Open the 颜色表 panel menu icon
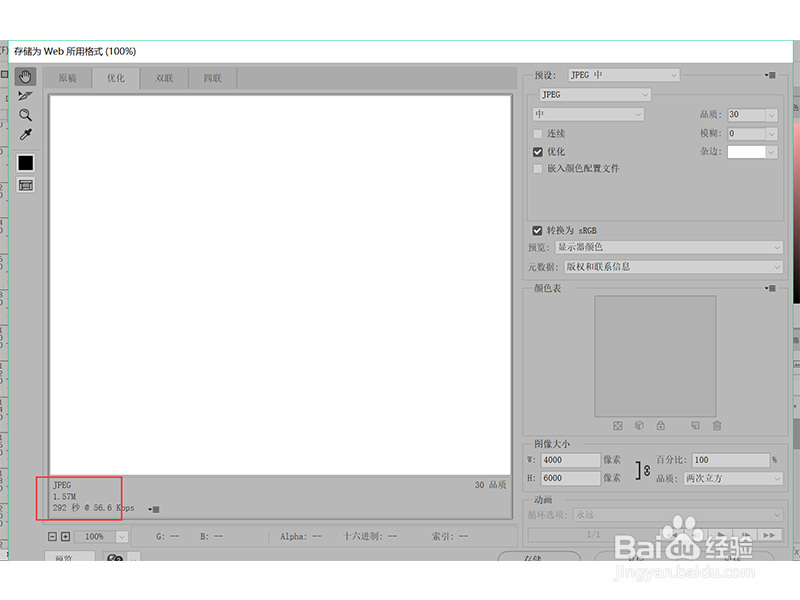Screen dimensions: 800x600 pos(770,288)
